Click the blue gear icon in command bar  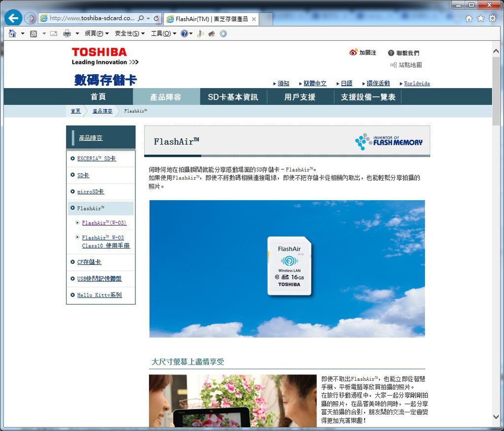(223, 33)
